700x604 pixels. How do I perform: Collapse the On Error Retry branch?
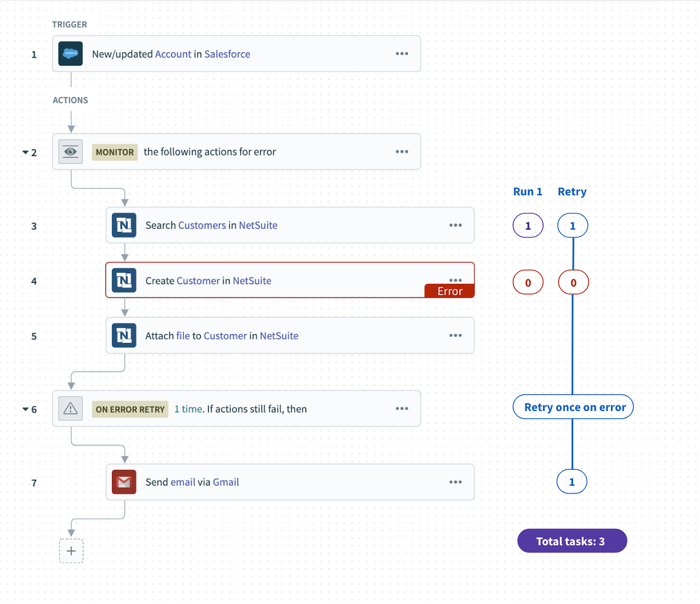click(x=26, y=409)
